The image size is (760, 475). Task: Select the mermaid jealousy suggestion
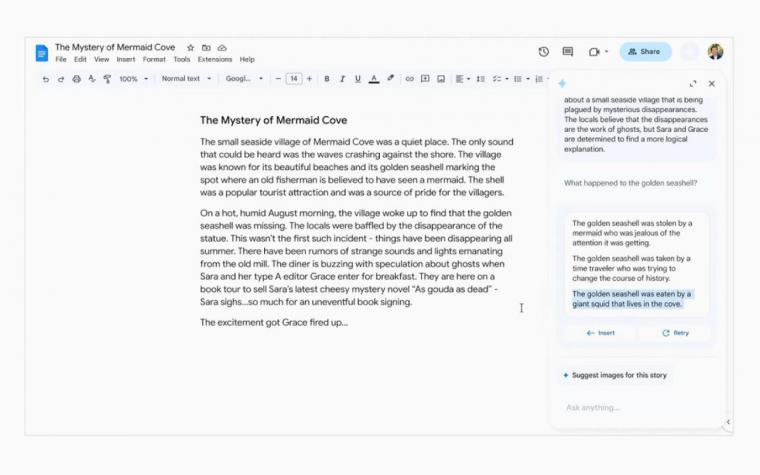point(632,233)
